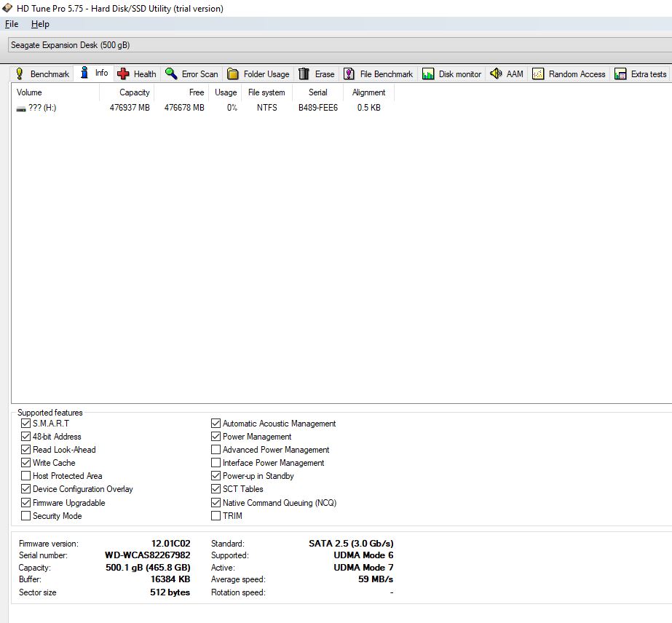The height and width of the screenshot is (623, 672).
Task: Click the drive icon of volume H:
Action: point(21,109)
